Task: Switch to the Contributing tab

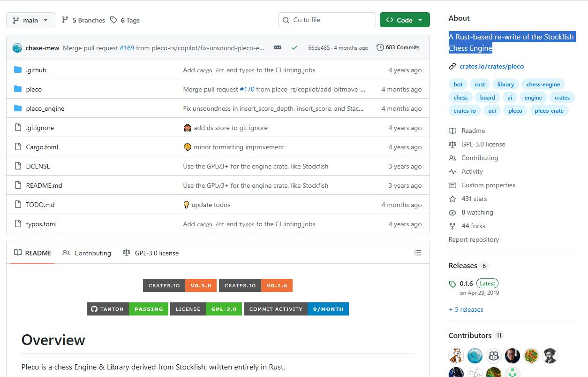Action: pos(87,253)
